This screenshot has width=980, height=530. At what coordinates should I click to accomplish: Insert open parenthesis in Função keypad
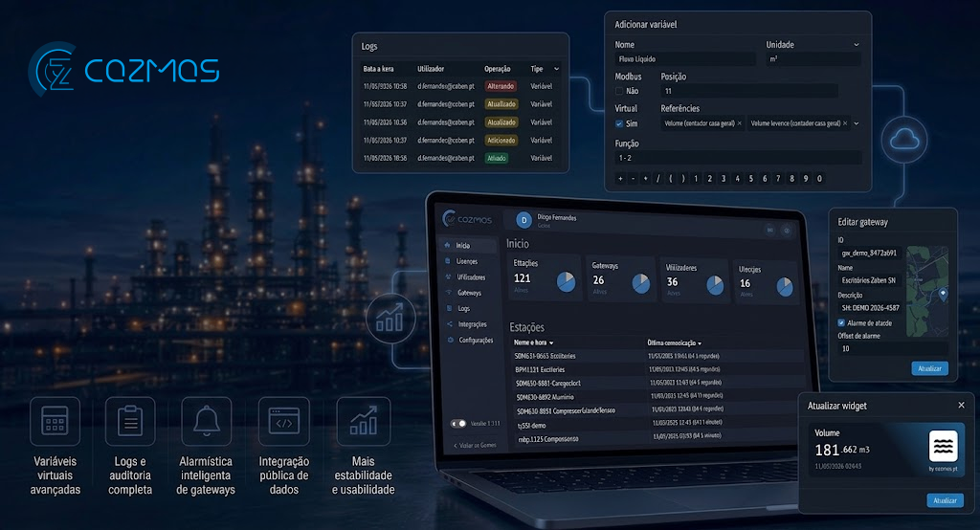click(671, 179)
